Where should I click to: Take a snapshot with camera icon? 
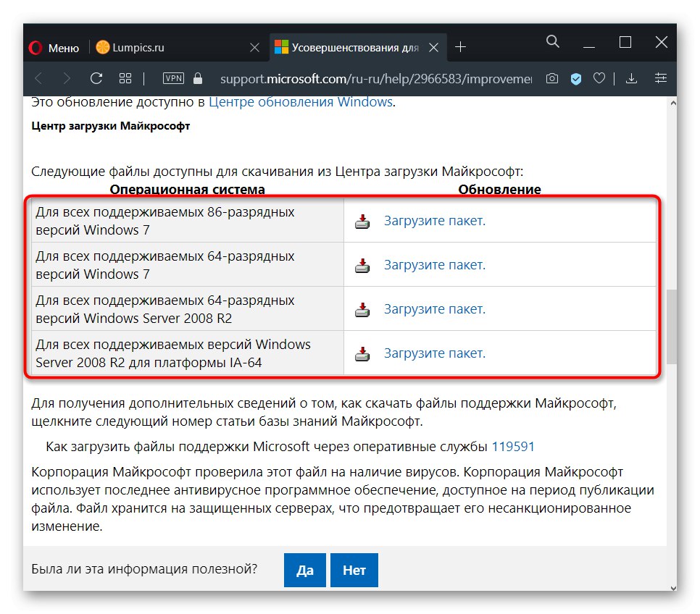point(552,78)
